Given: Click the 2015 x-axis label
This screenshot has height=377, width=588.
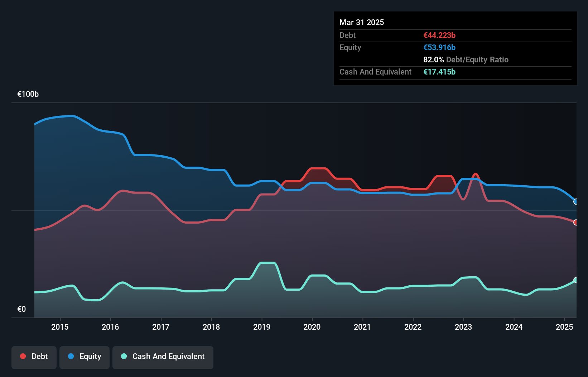Looking at the screenshot, I should (x=60, y=327).
